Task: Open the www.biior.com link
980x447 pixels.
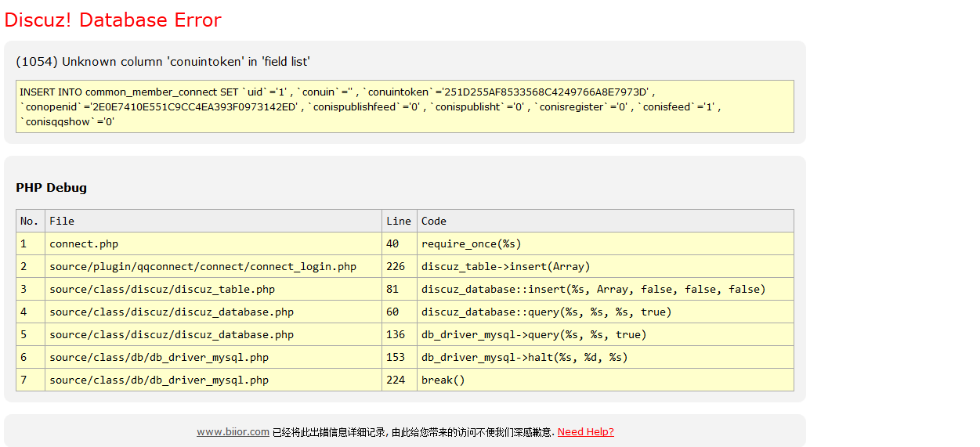Action: click(x=233, y=432)
